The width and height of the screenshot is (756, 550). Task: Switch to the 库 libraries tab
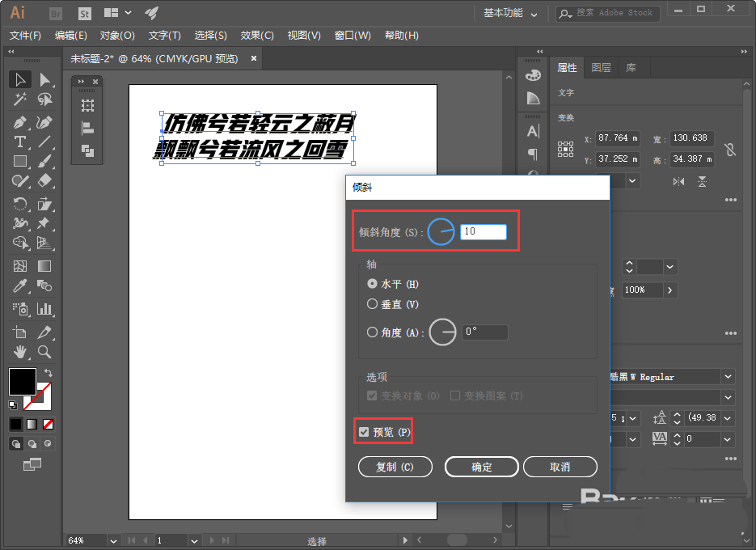631,68
